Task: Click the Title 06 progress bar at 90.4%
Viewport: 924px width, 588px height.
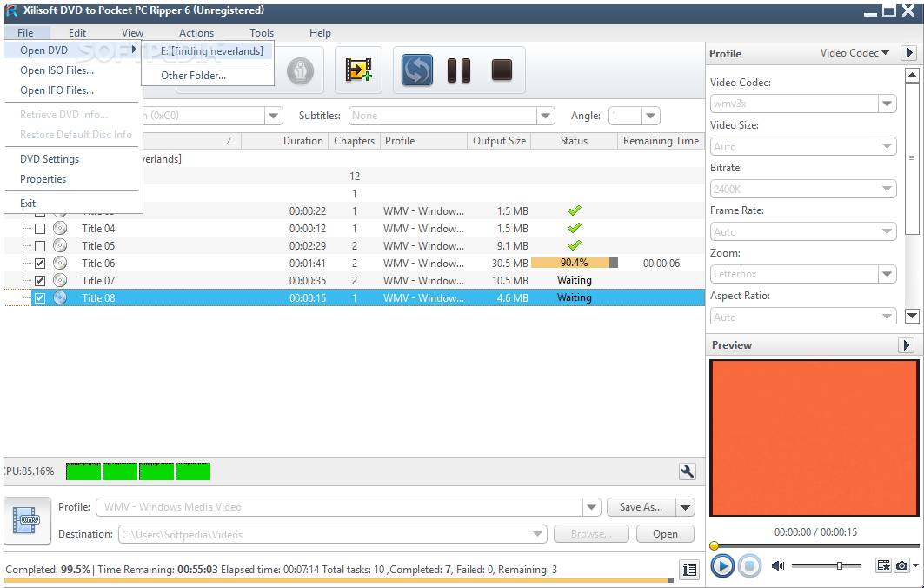Action: click(x=574, y=263)
